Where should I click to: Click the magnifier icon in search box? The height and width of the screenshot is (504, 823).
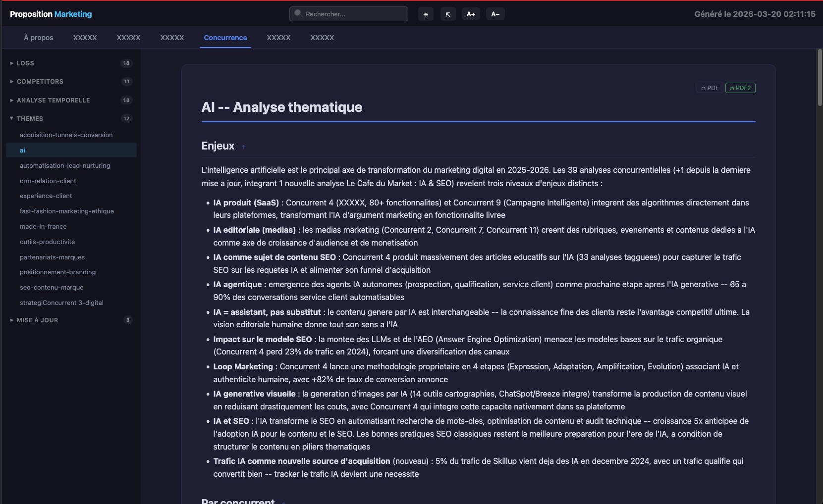pyautogui.click(x=298, y=13)
